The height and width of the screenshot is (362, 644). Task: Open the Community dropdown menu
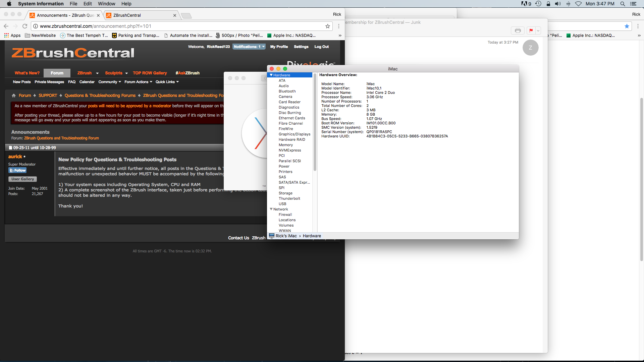click(x=110, y=82)
